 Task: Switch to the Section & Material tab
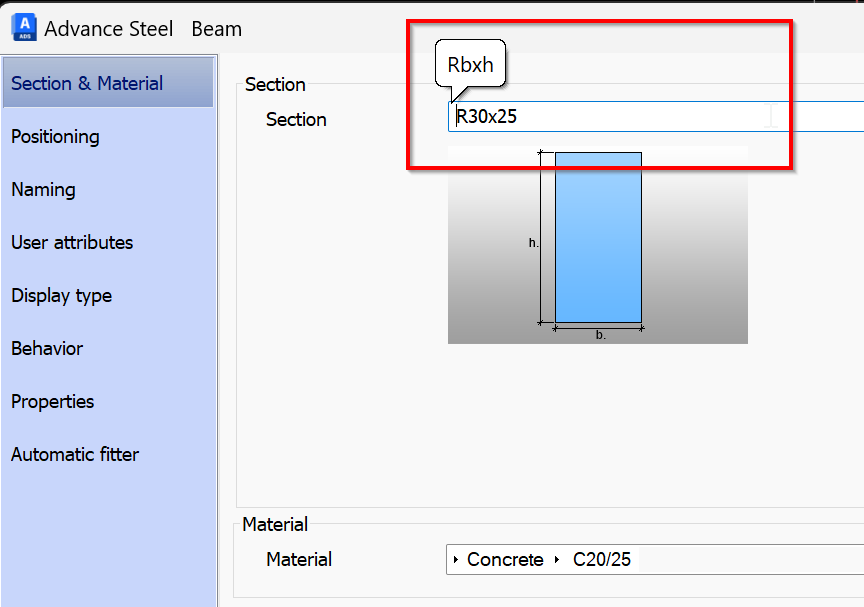[x=91, y=84]
